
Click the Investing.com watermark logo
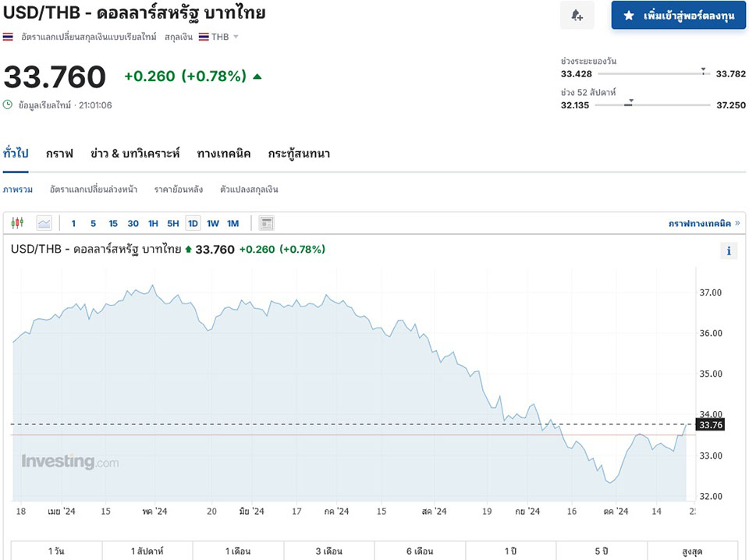pos(70,462)
